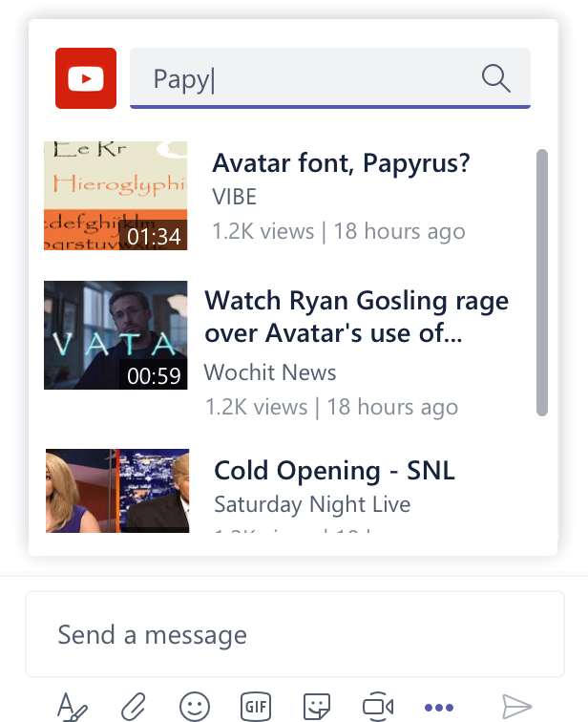The image size is (588, 722).
Task: Click '1.2K views | 18 hours ago' under VIBE
Action: click(x=339, y=231)
